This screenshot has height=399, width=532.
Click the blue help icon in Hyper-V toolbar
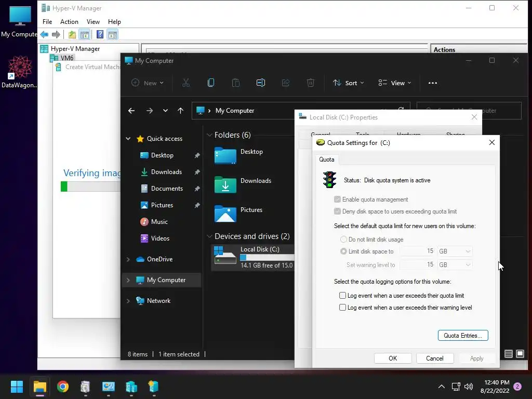tap(100, 35)
